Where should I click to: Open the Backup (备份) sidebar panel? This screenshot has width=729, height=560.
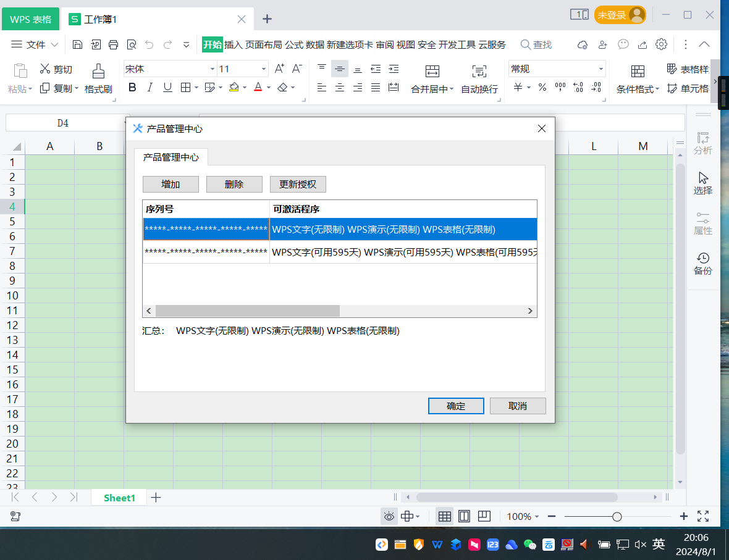coord(702,264)
